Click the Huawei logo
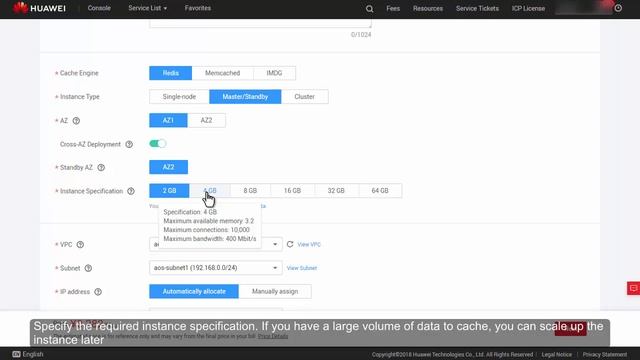640x360 pixels. coord(39,8)
